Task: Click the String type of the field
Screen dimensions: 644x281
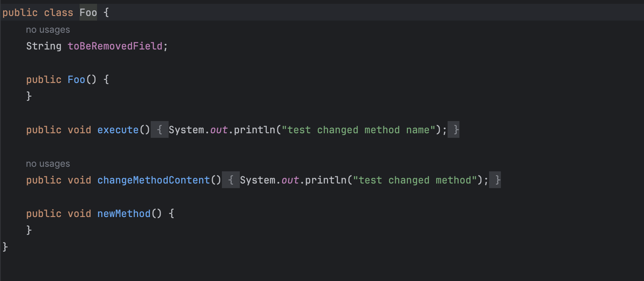Action: click(43, 46)
